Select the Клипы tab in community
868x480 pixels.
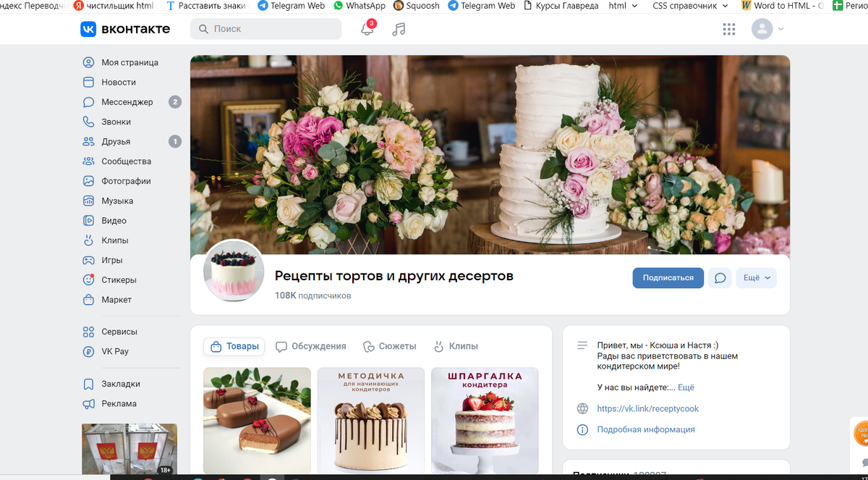click(x=456, y=346)
